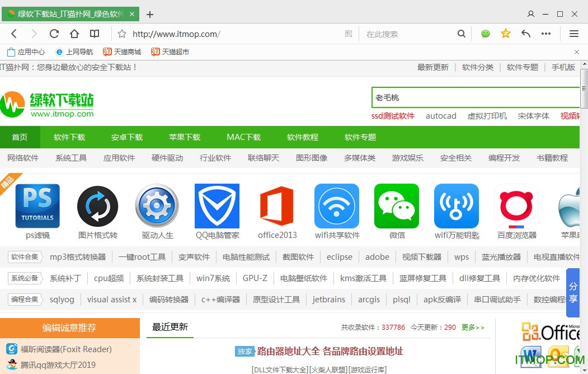Viewport: 588px width, 374px height.
Task: Open the browser hamburger menu
Action: tap(574, 34)
